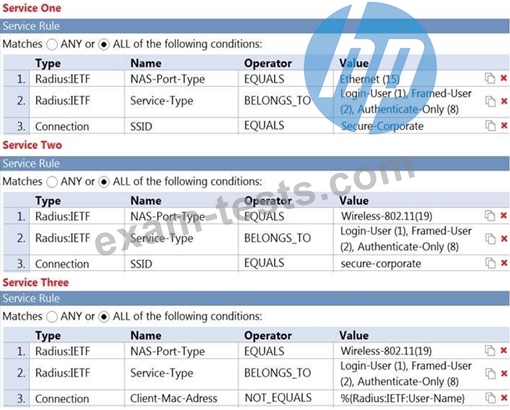Image resolution: width=510 pixels, height=410 pixels.
Task: Select the ALL radio button in Service Two
Action: (104, 182)
